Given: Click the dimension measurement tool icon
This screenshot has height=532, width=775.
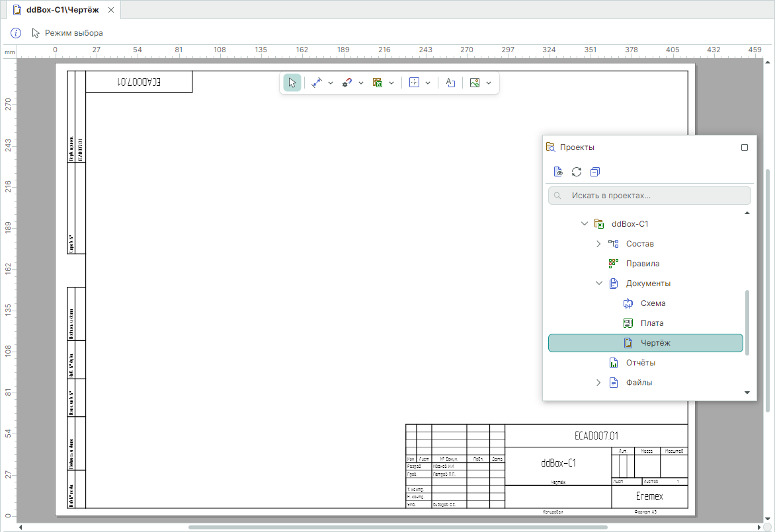Looking at the screenshot, I should coord(316,83).
